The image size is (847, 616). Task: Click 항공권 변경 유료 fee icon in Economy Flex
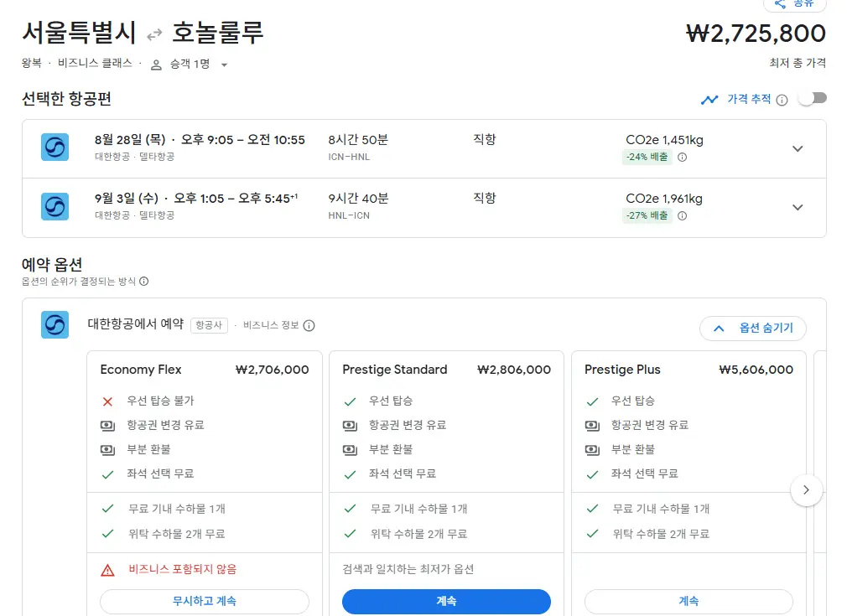click(107, 426)
